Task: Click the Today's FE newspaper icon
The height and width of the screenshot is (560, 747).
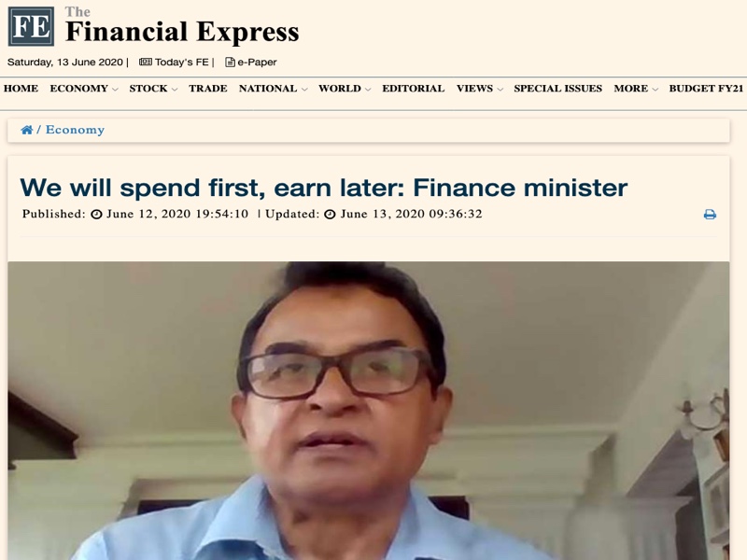Action: tap(146, 62)
